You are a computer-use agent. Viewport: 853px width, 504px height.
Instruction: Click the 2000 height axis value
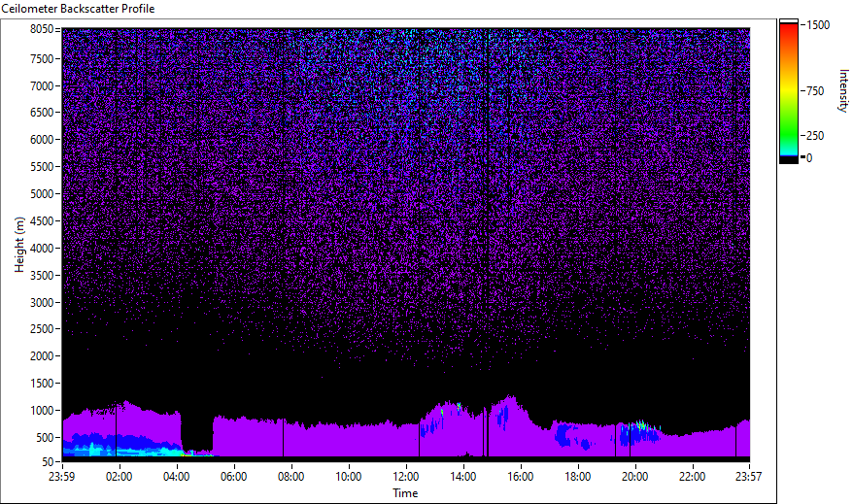click(x=42, y=356)
